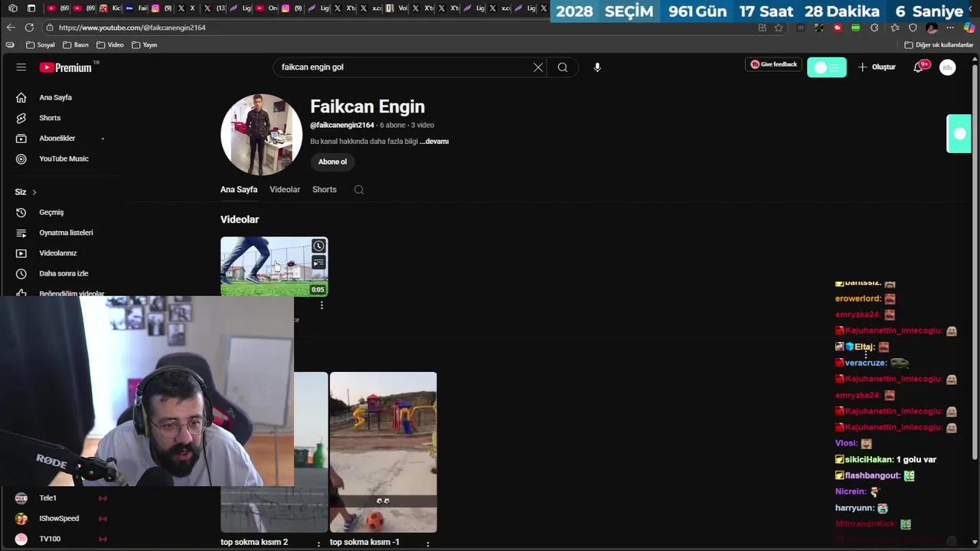Open the browser favorites list icon
The height and width of the screenshot is (551, 980).
pyautogui.click(x=895, y=28)
